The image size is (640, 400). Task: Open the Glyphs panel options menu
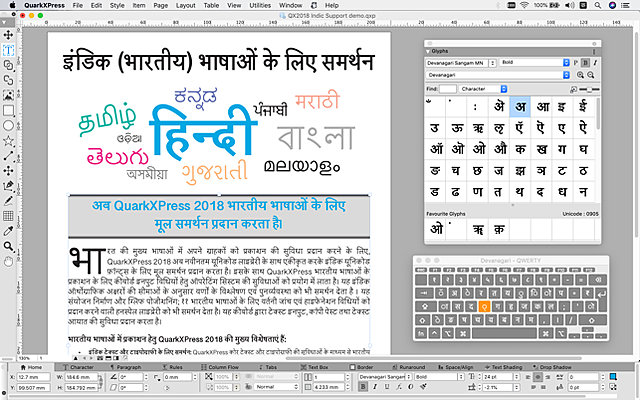[x=594, y=52]
